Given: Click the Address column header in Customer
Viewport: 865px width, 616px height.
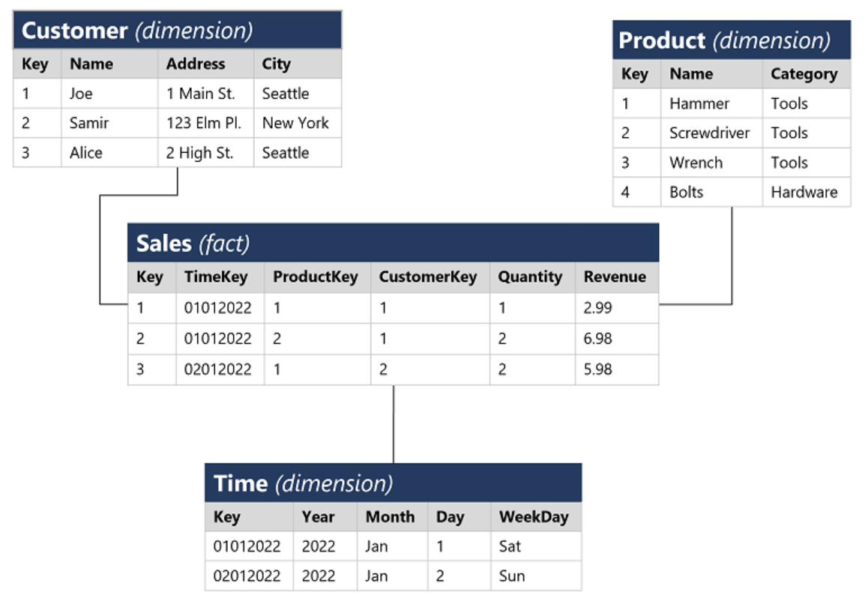Looking at the screenshot, I should coord(206,64).
